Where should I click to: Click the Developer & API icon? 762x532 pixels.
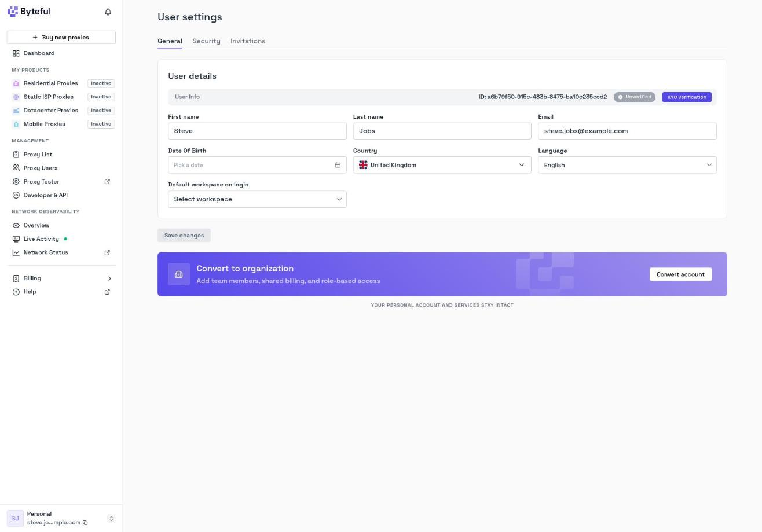[16, 195]
